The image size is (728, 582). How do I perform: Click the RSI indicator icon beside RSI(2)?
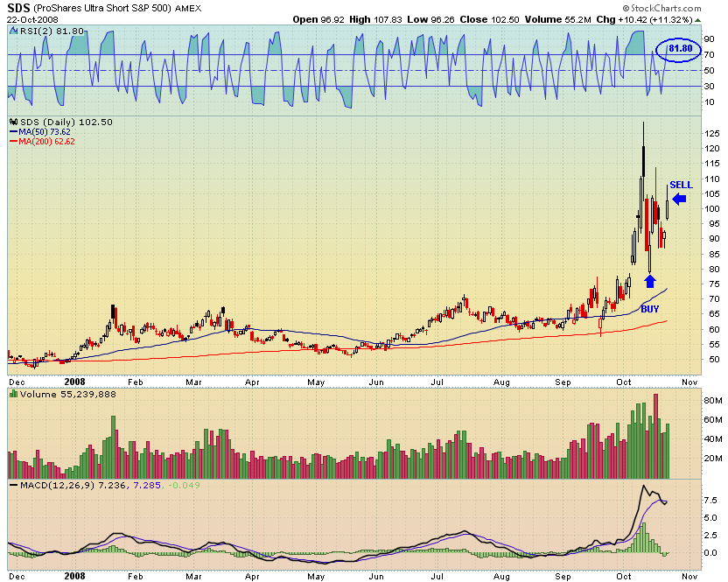click(14, 32)
